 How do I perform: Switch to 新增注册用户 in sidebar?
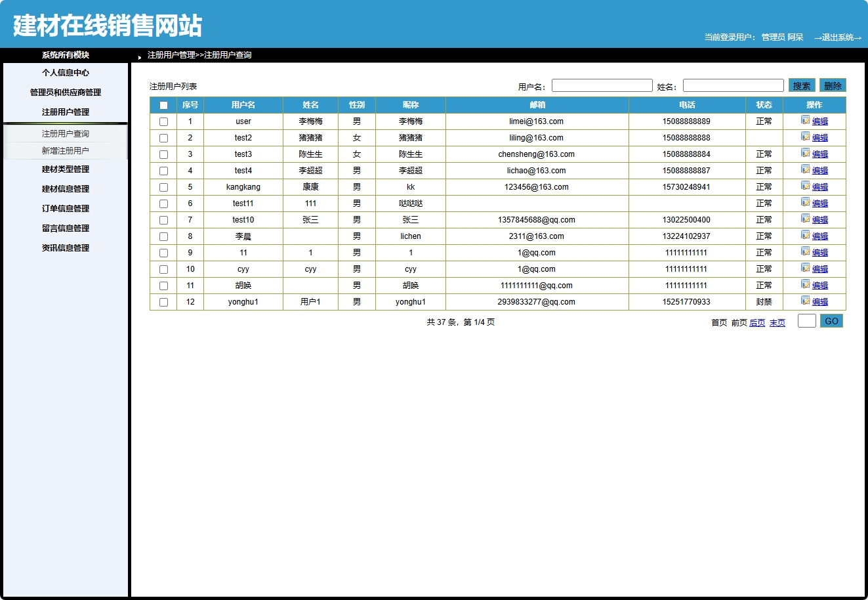pyautogui.click(x=64, y=150)
